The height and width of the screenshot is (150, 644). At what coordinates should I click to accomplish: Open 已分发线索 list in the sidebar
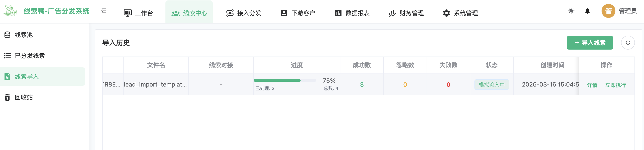(29, 56)
